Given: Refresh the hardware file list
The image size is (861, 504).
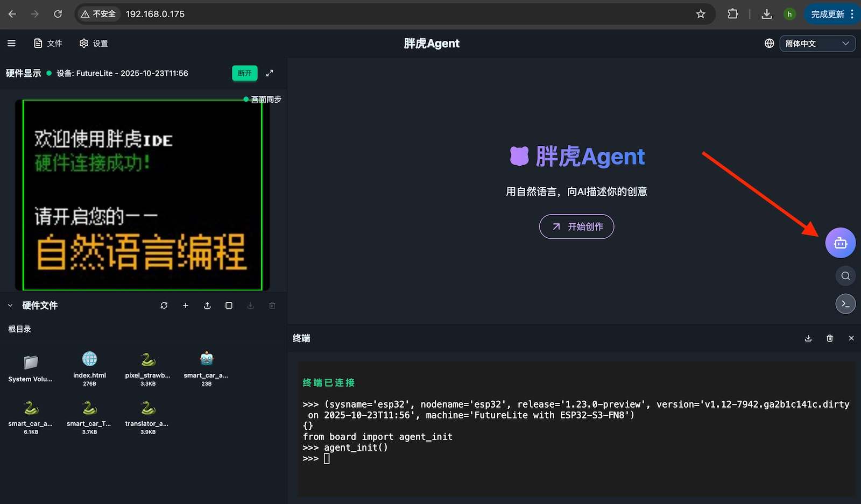Looking at the screenshot, I should click(164, 305).
